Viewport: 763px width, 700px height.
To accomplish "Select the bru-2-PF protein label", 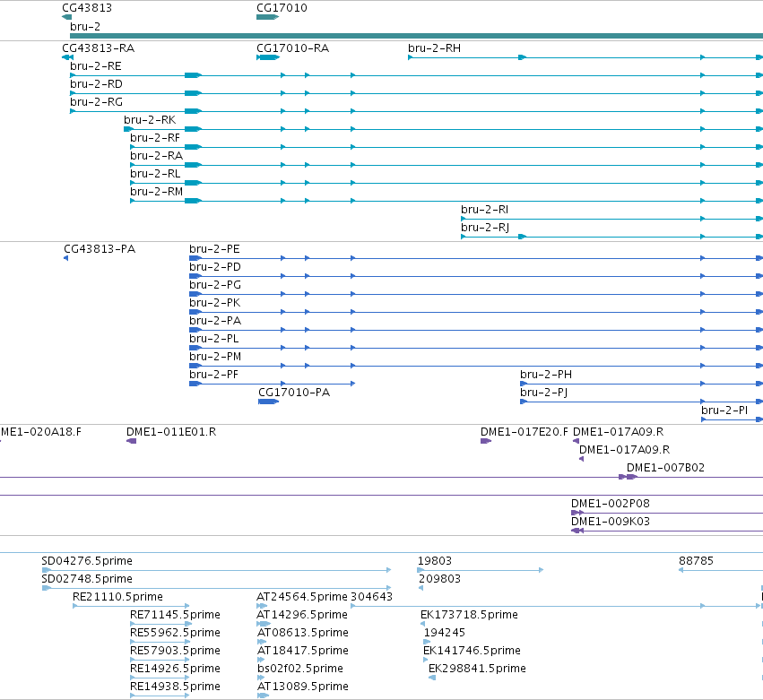I will point(214,375).
